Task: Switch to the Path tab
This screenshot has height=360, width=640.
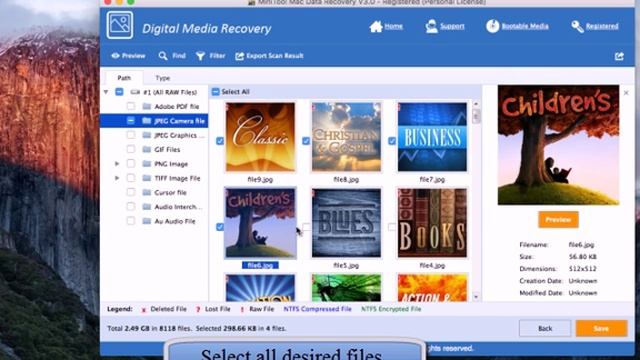Action: 124,78
